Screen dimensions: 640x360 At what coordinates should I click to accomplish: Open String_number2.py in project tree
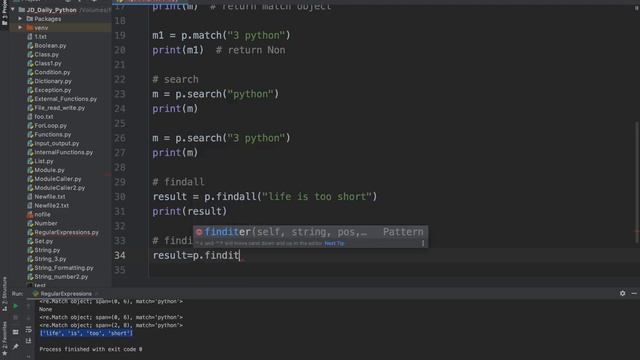click(x=58, y=277)
